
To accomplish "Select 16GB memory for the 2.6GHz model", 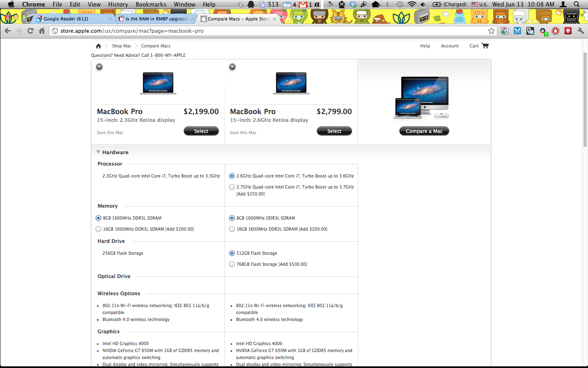I will pyautogui.click(x=232, y=229).
